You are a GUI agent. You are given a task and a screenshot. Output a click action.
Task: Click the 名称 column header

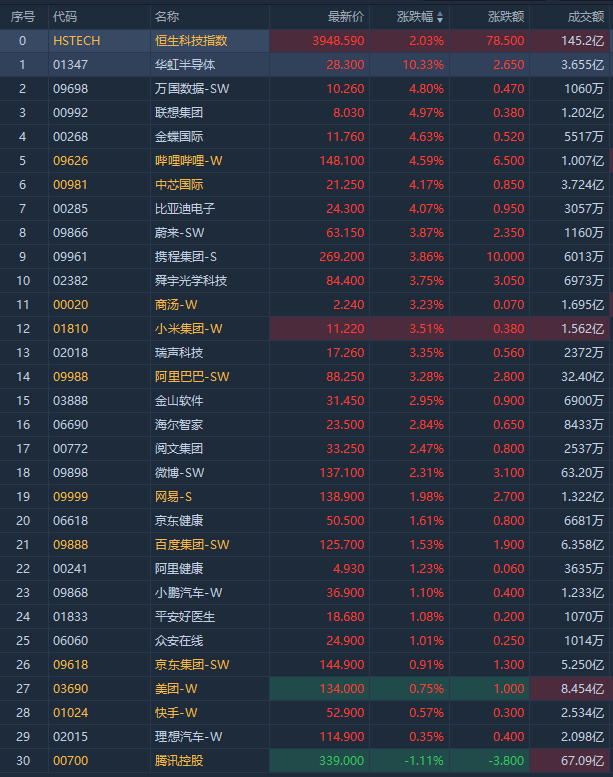[x=167, y=17]
